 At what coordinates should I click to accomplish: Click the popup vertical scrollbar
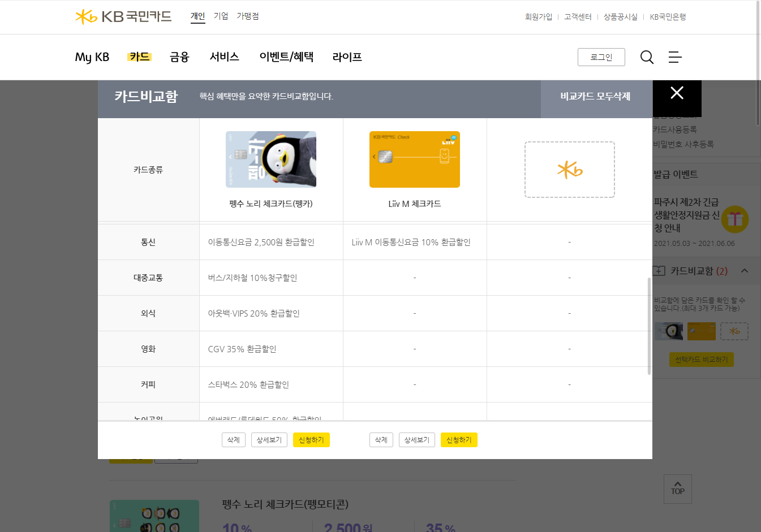pos(649,326)
